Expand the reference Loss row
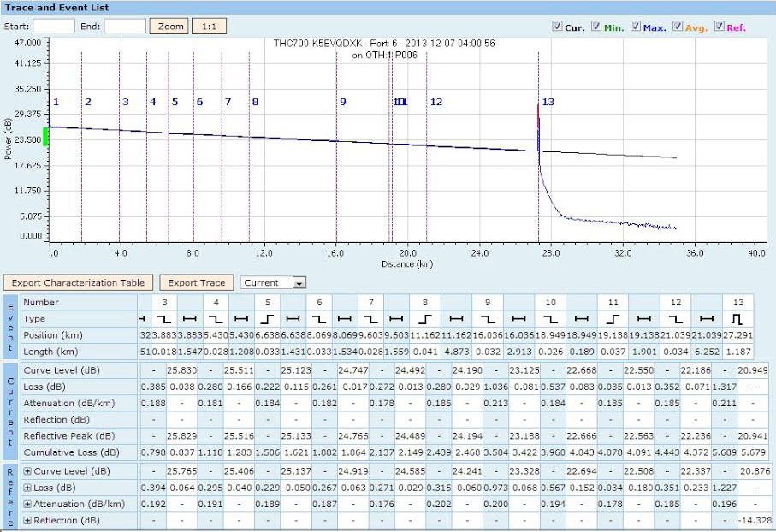The width and height of the screenshot is (776, 532). click(x=27, y=488)
